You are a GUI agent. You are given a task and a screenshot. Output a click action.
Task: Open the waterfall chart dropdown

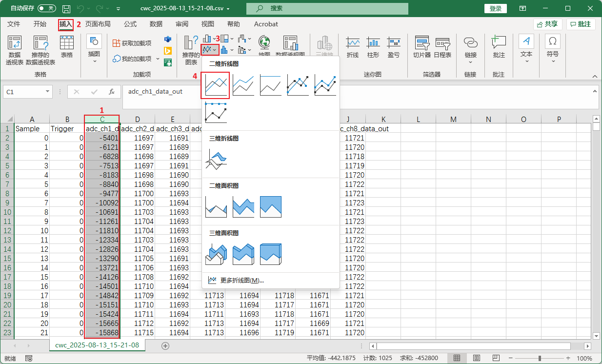point(244,39)
